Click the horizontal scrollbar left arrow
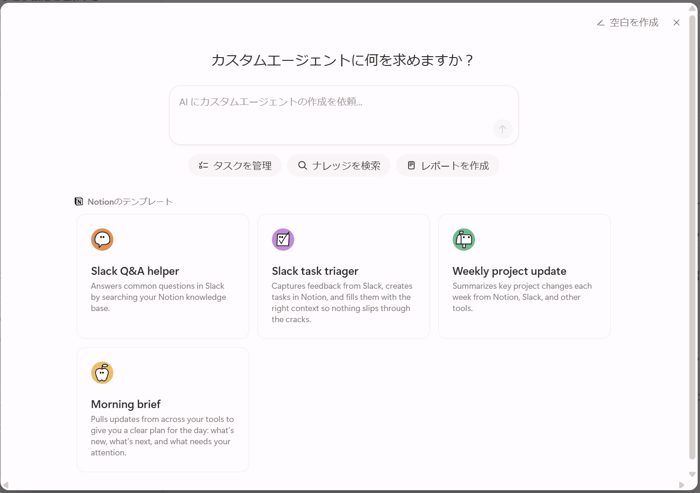700x493 pixels. tap(6, 485)
